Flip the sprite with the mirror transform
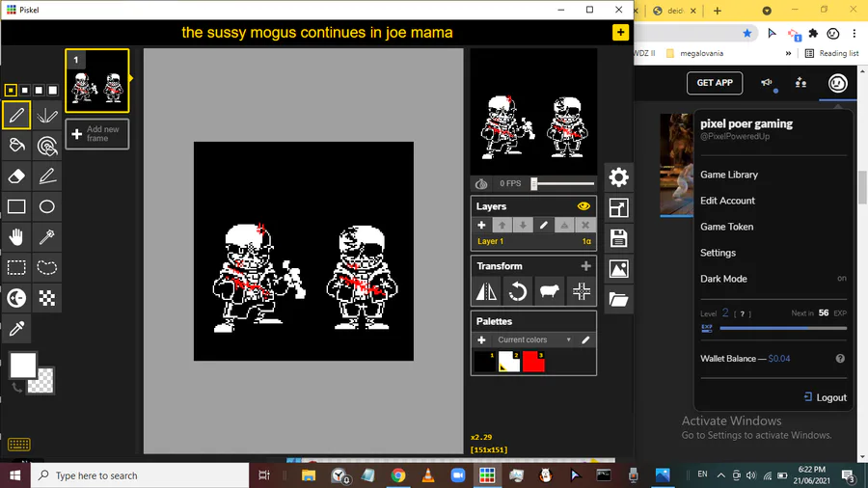Image resolution: width=868 pixels, height=488 pixels. pos(487,291)
